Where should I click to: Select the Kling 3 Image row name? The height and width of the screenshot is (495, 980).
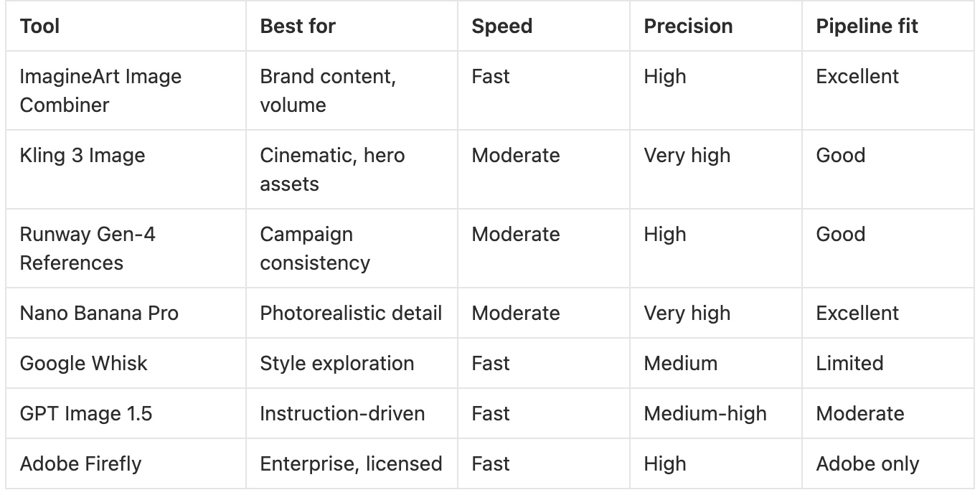(x=83, y=156)
